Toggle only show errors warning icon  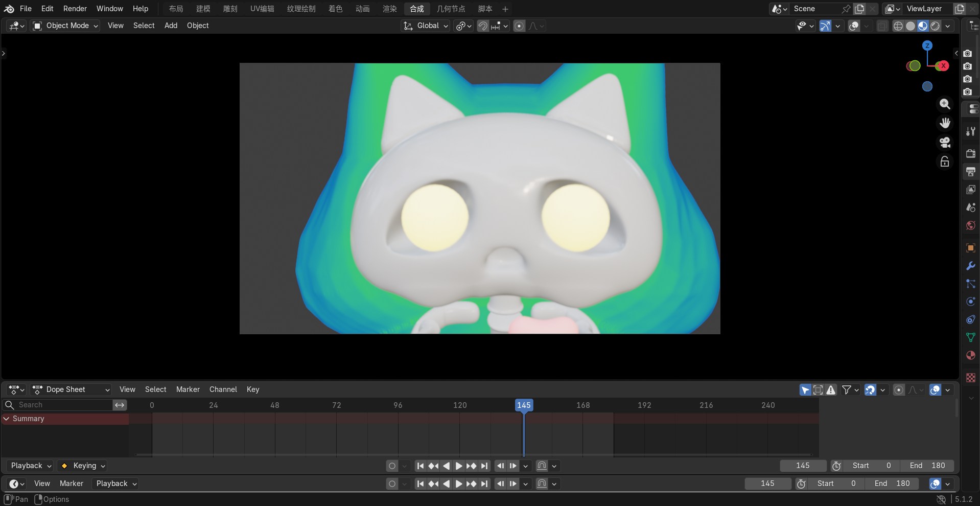[x=831, y=390]
